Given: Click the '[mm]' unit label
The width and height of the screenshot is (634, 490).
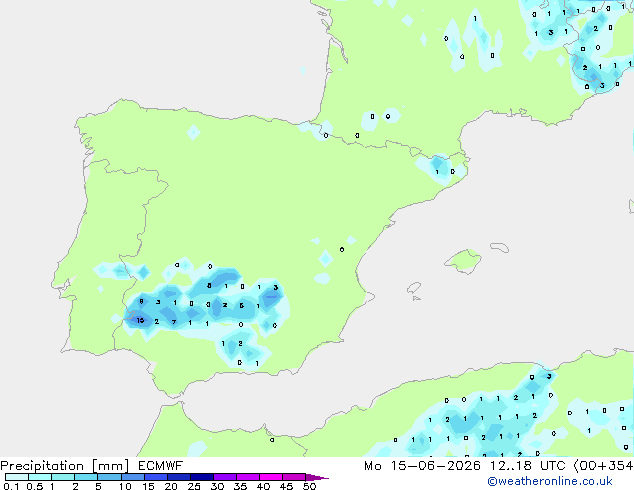Looking at the screenshot, I should click(110, 466).
